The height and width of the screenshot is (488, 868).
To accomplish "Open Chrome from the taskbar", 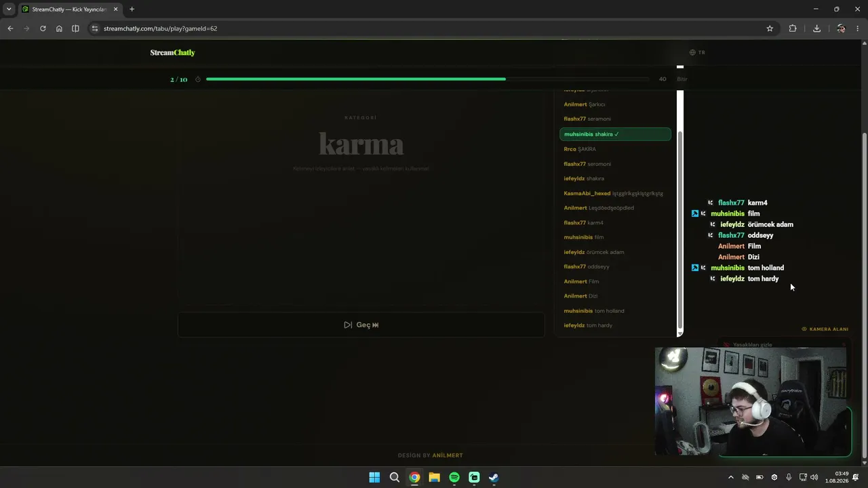I will (x=414, y=477).
